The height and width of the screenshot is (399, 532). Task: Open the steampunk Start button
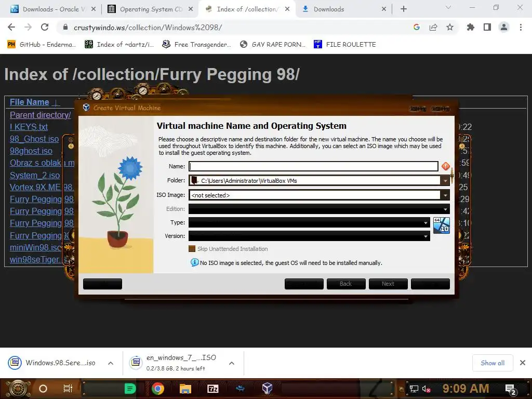point(17,389)
